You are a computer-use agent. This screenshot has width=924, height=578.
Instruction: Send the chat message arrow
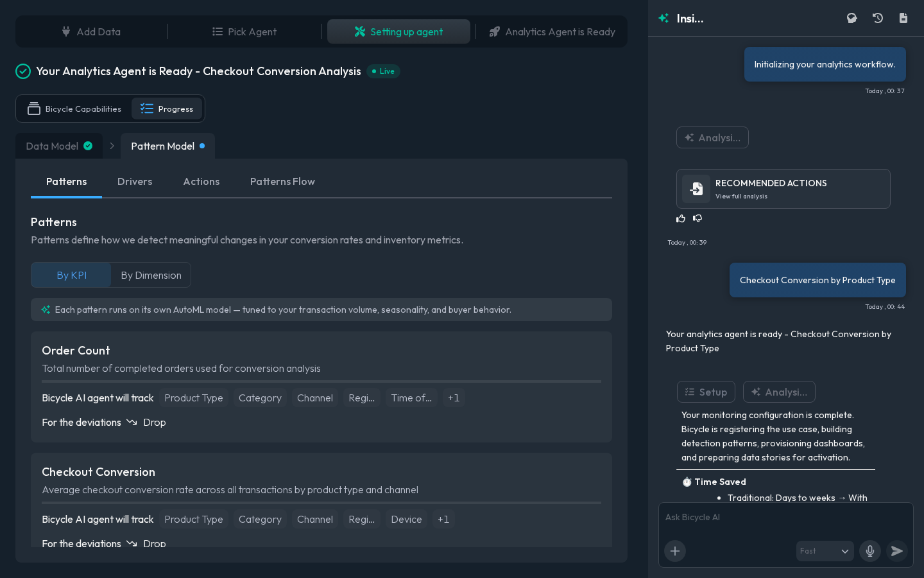tap(897, 551)
